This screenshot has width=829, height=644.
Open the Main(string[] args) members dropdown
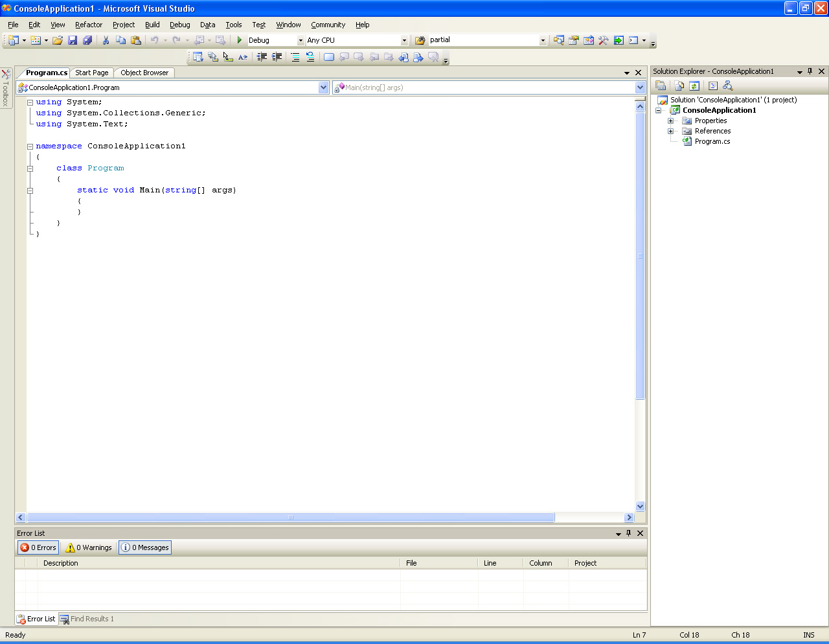tap(640, 87)
